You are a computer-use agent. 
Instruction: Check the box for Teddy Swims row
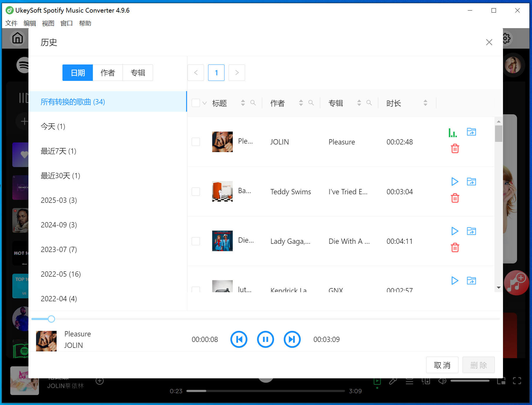196,192
